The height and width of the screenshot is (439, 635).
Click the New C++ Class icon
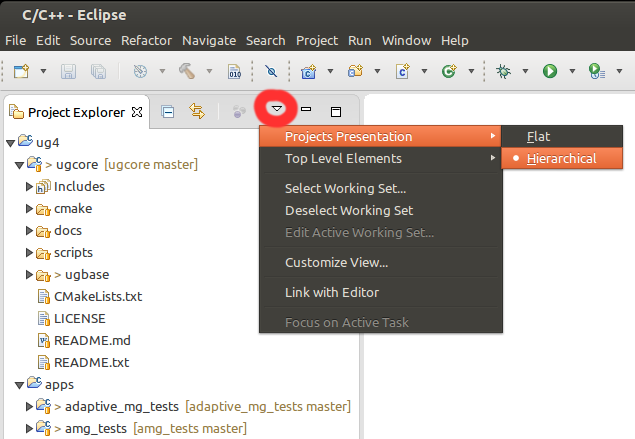[449, 71]
